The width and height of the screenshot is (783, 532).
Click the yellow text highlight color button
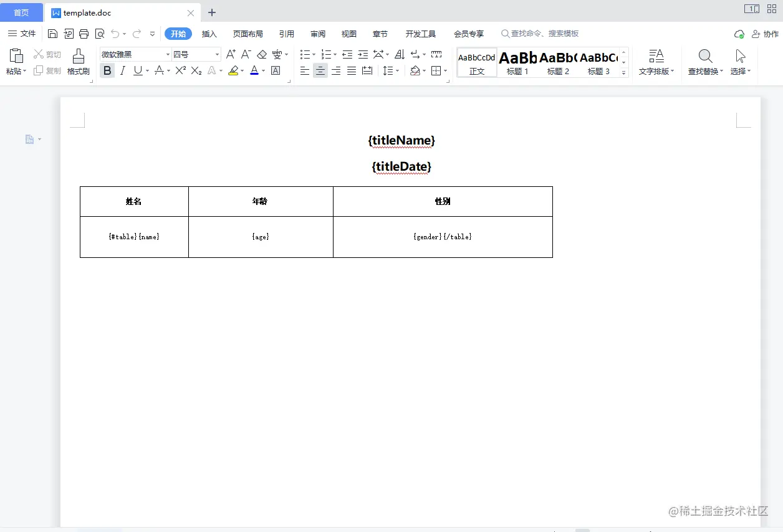[233, 71]
